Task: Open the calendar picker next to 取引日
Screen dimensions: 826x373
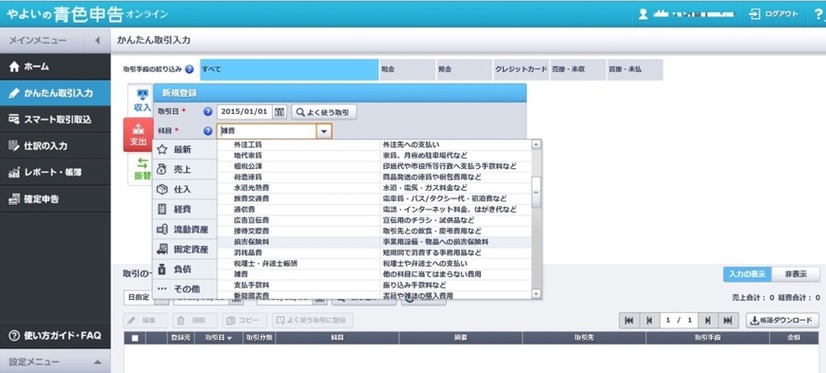Action: (x=280, y=112)
